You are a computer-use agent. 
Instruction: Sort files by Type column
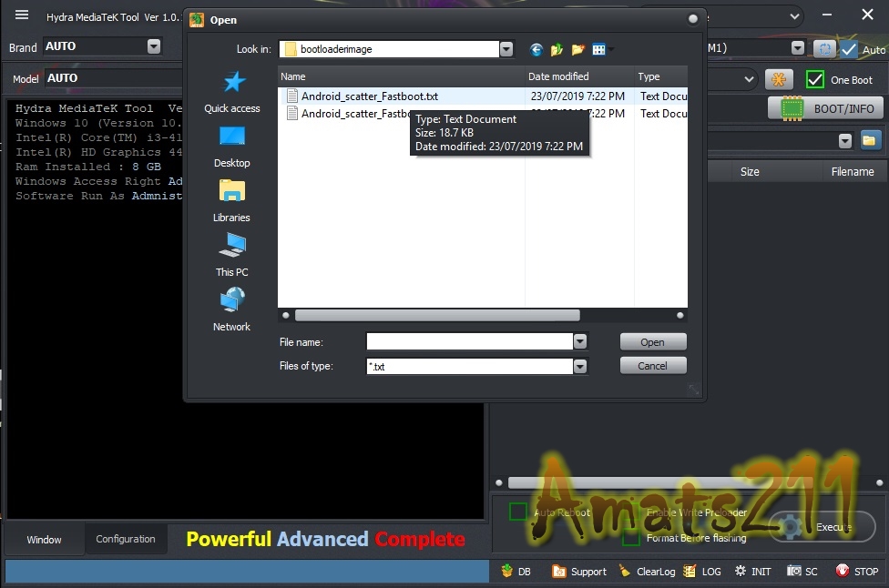(x=660, y=76)
